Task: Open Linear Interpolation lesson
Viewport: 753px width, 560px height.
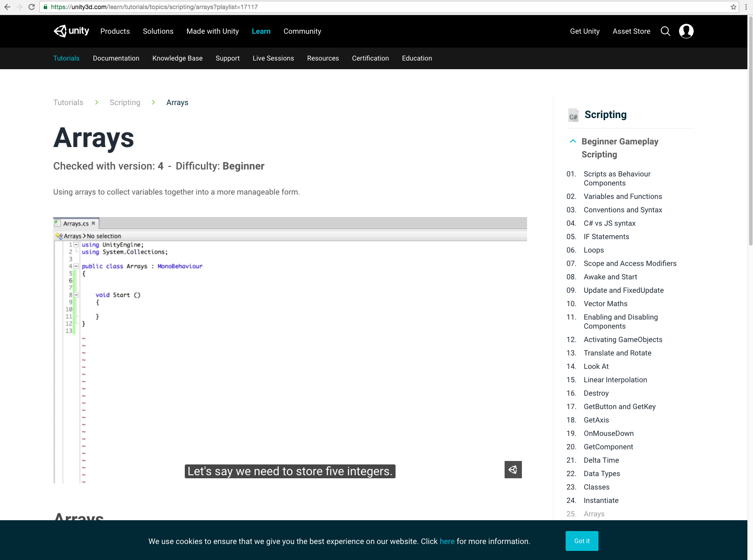Action: (615, 380)
